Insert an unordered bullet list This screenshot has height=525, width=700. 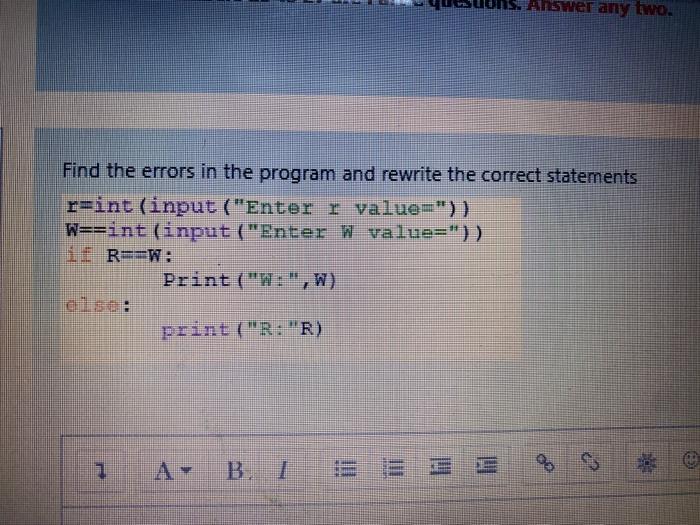pyautogui.click(x=346, y=469)
